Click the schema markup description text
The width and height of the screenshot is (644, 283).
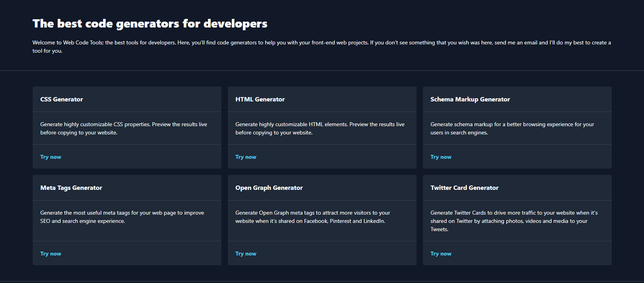512,129
